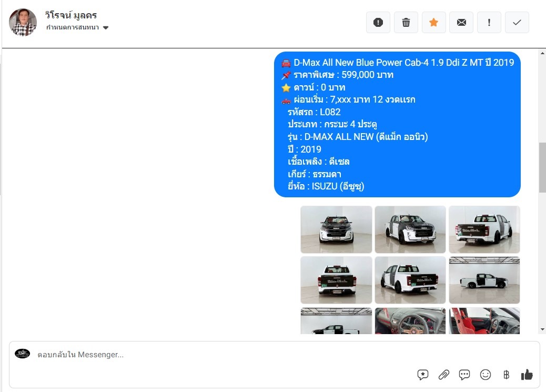Open saved replies speech bubble star icon

coord(423,375)
